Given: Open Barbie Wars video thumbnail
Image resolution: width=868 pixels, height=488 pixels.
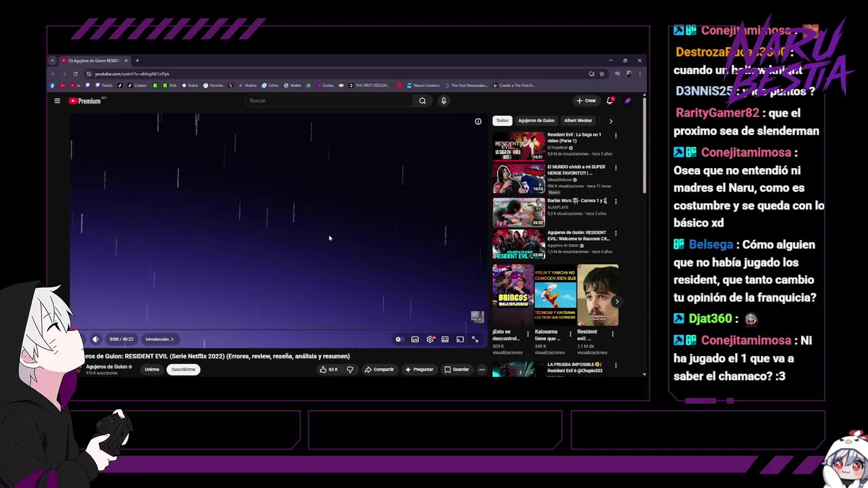Looking at the screenshot, I should (x=519, y=211).
